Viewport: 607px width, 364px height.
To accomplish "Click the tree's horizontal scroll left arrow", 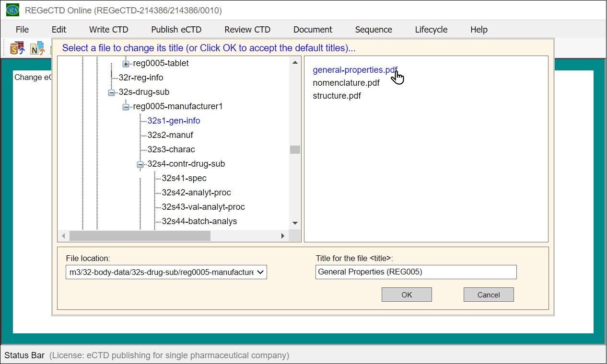I will tap(63, 236).
